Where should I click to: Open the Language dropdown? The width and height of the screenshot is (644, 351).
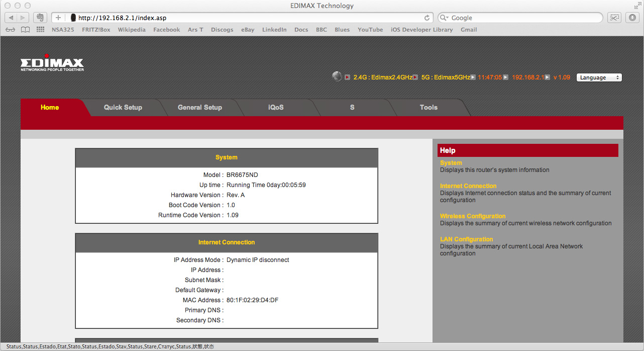pyautogui.click(x=599, y=77)
